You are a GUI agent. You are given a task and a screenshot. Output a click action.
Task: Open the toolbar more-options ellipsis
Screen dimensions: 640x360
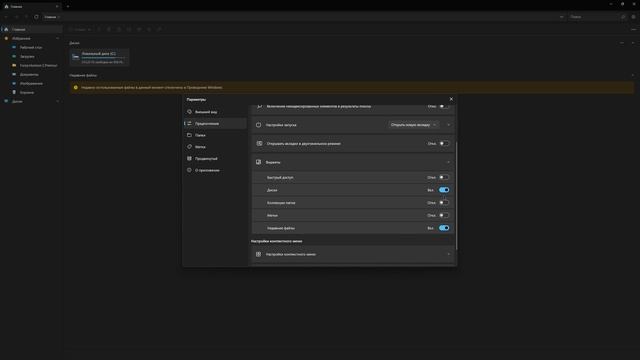(x=633, y=29)
